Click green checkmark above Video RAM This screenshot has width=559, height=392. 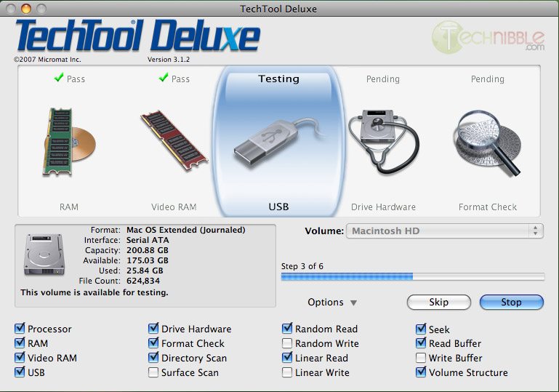pyautogui.click(x=164, y=77)
